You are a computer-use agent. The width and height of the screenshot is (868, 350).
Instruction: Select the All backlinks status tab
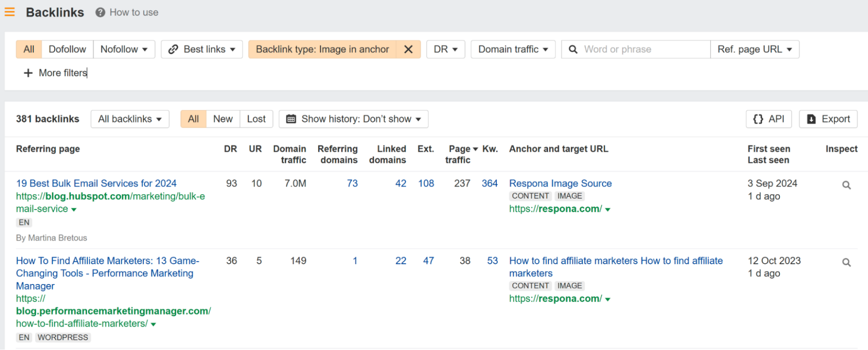193,119
